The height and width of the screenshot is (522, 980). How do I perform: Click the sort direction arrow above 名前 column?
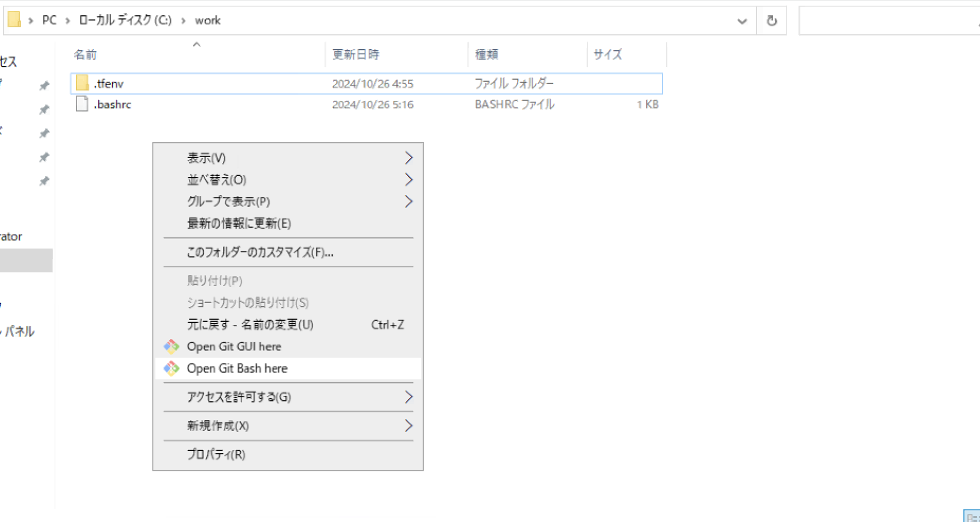197,44
